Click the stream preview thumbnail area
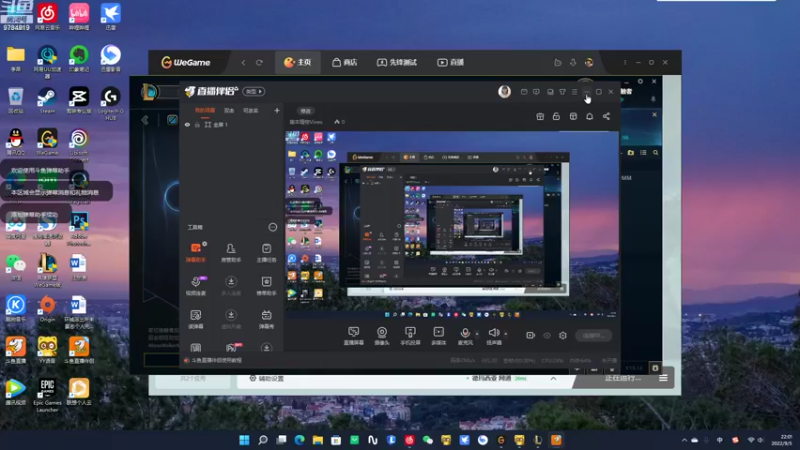 (x=452, y=225)
